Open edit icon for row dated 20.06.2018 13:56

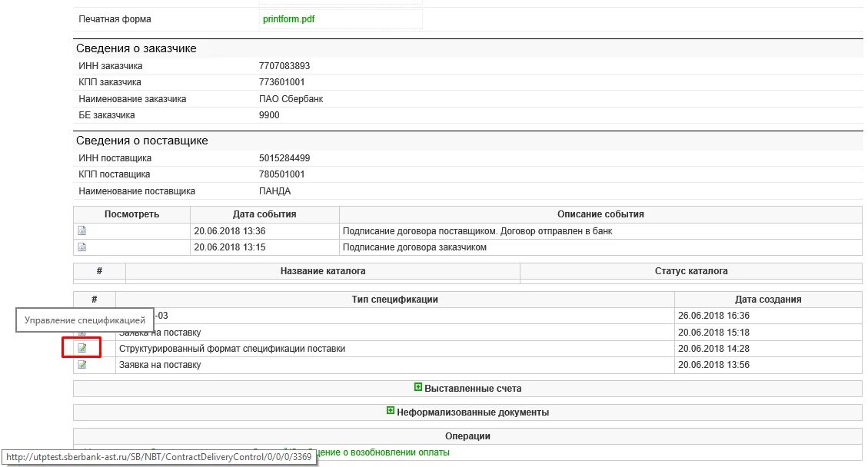[x=82, y=365]
